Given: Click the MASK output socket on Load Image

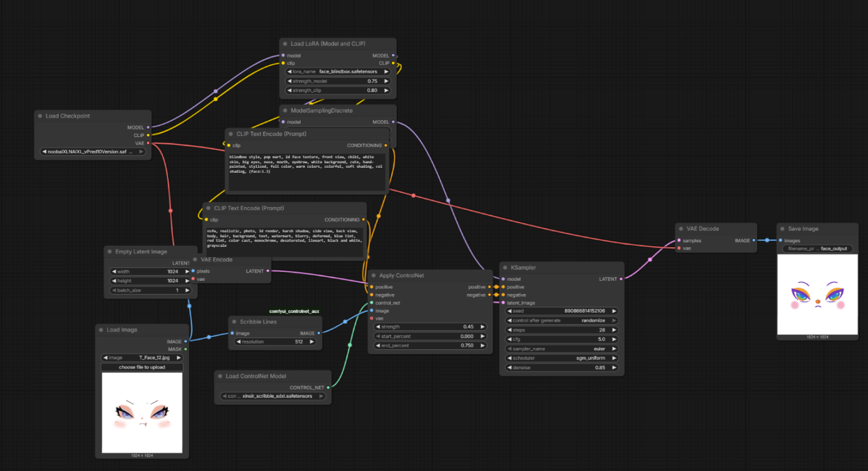Looking at the screenshot, I should point(185,350).
